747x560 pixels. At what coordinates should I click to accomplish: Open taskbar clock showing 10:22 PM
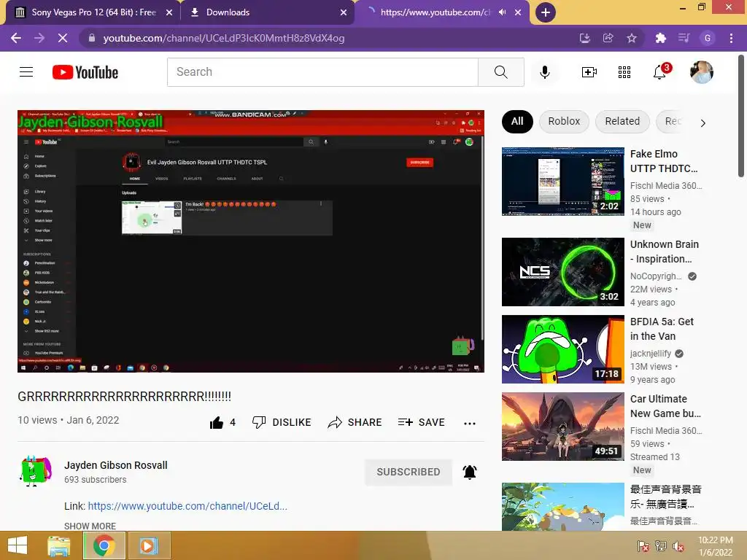tap(716, 546)
